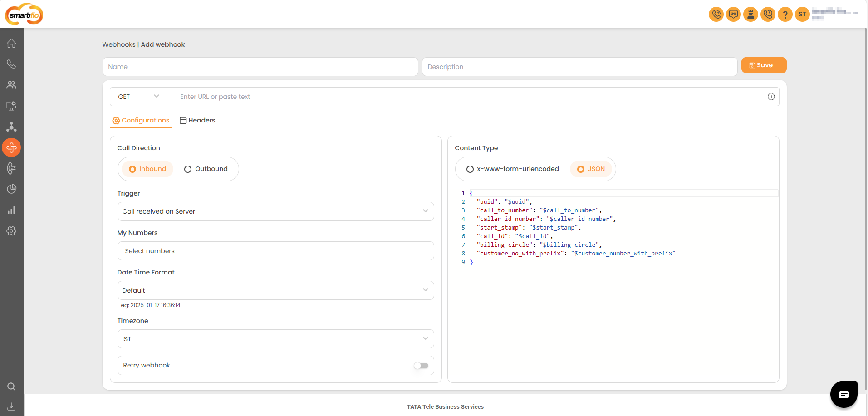Focus the Description field
868x416 pixels.
click(x=580, y=67)
